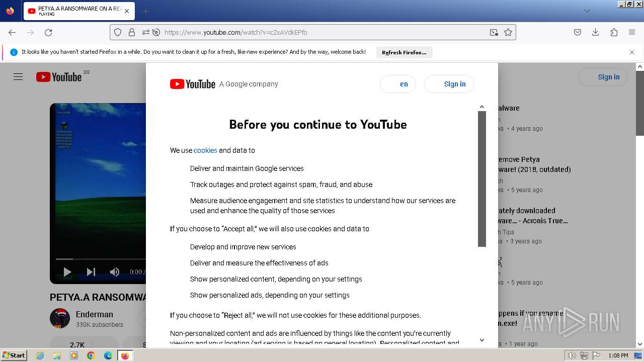Image resolution: width=644 pixels, height=362 pixels.
Task: Open the Windows Start menu
Action: click(14, 355)
